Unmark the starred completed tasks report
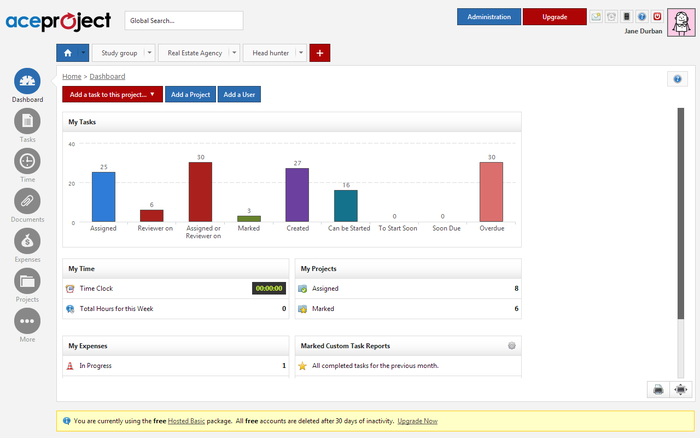 click(x=303, y=366)
